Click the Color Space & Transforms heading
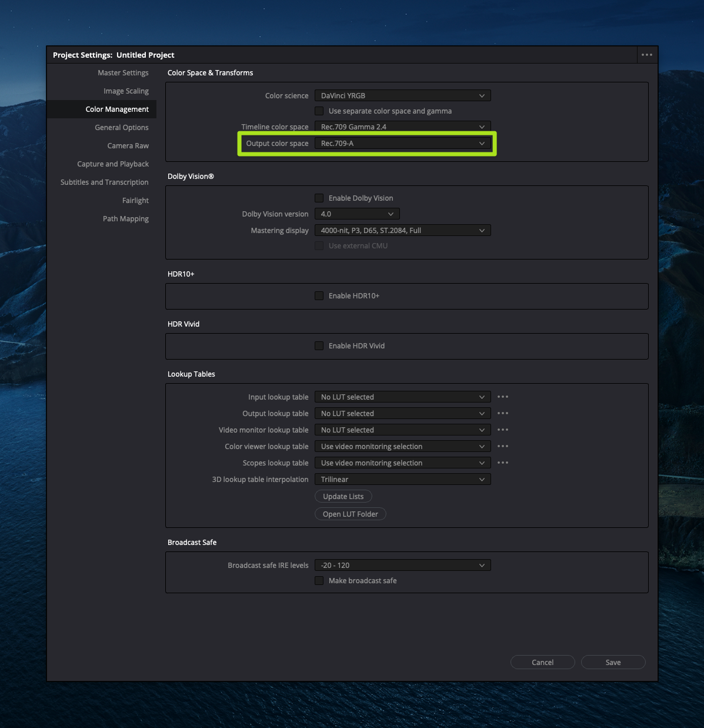 coord(210,72)
